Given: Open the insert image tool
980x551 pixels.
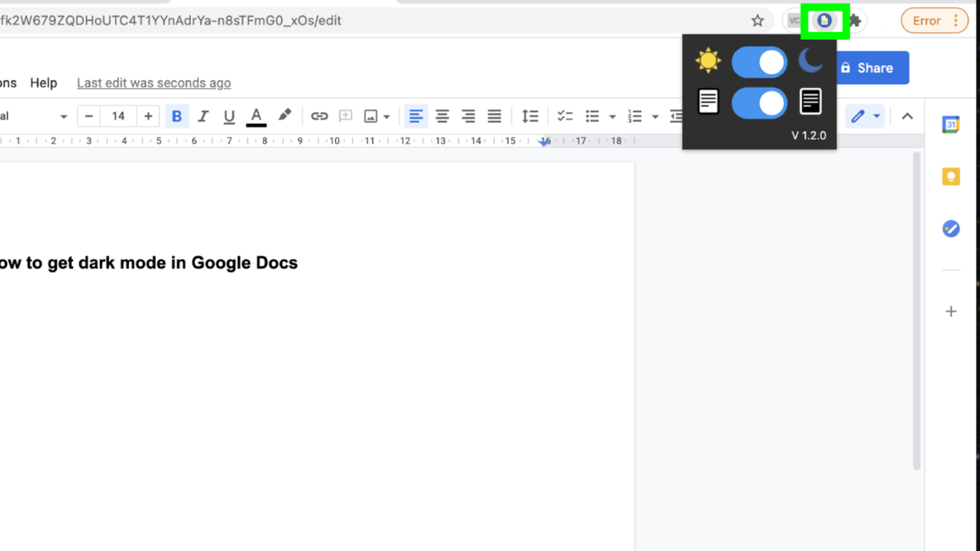Looking at the screenshot, I should click(x=370, y=116).
